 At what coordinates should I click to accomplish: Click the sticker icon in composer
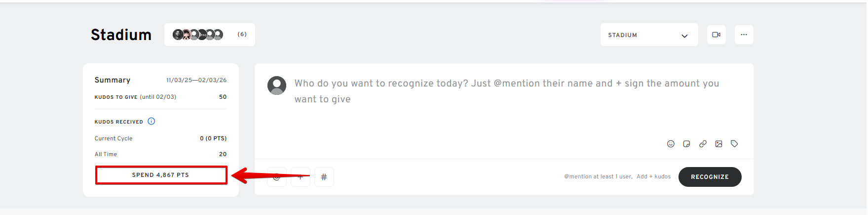[686, 144]
